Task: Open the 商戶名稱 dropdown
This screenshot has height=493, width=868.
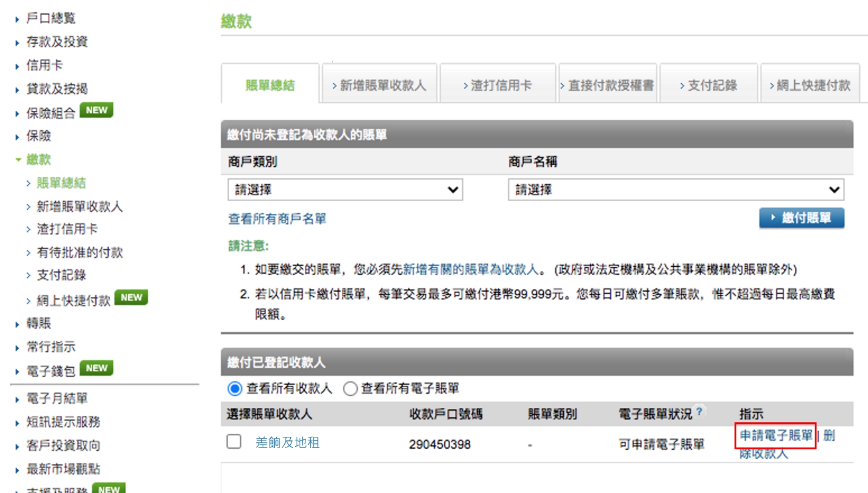Action: 675,190
